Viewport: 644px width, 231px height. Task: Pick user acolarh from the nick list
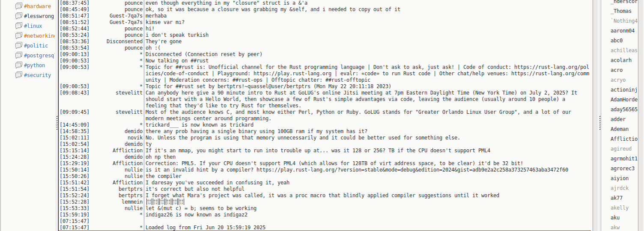(x=621, y=60)
